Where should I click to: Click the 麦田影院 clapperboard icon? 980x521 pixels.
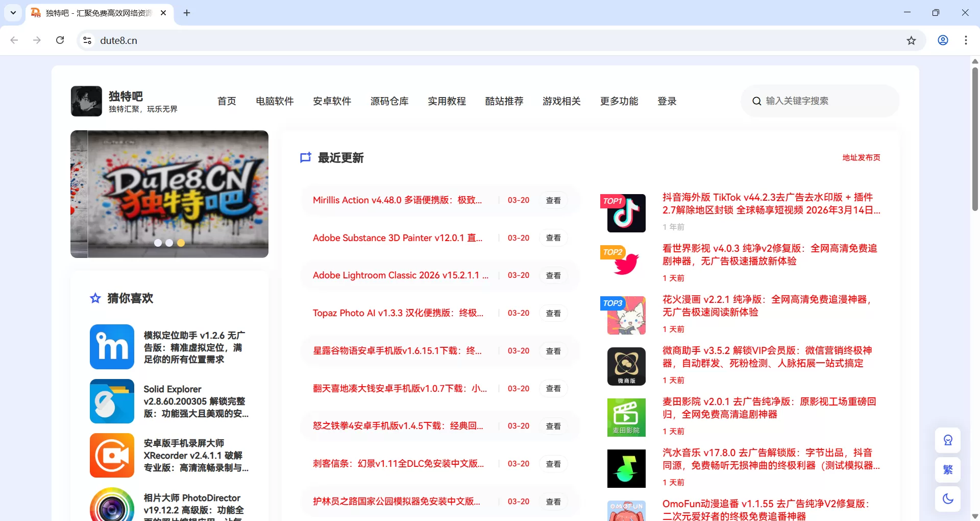(x=626, y=417)
